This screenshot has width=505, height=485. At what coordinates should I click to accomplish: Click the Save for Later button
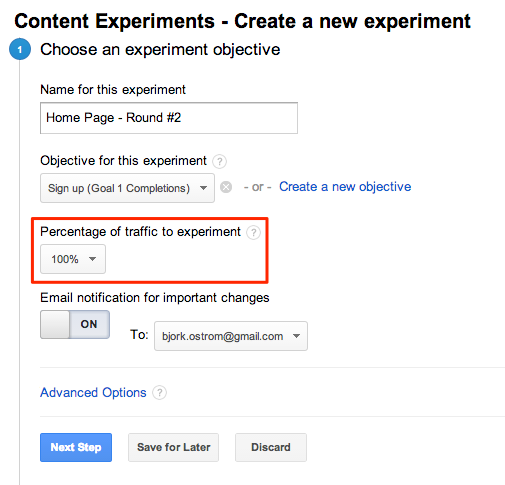click(173, 447)
